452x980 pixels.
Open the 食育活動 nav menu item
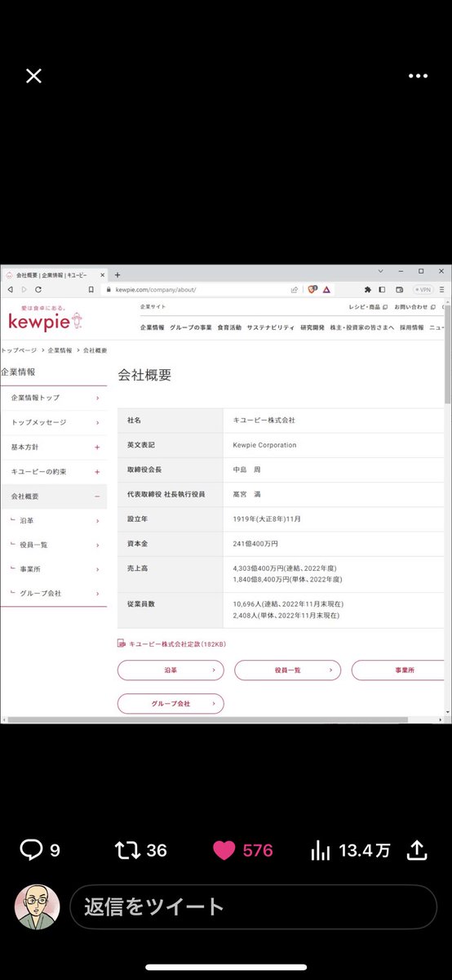229,327
